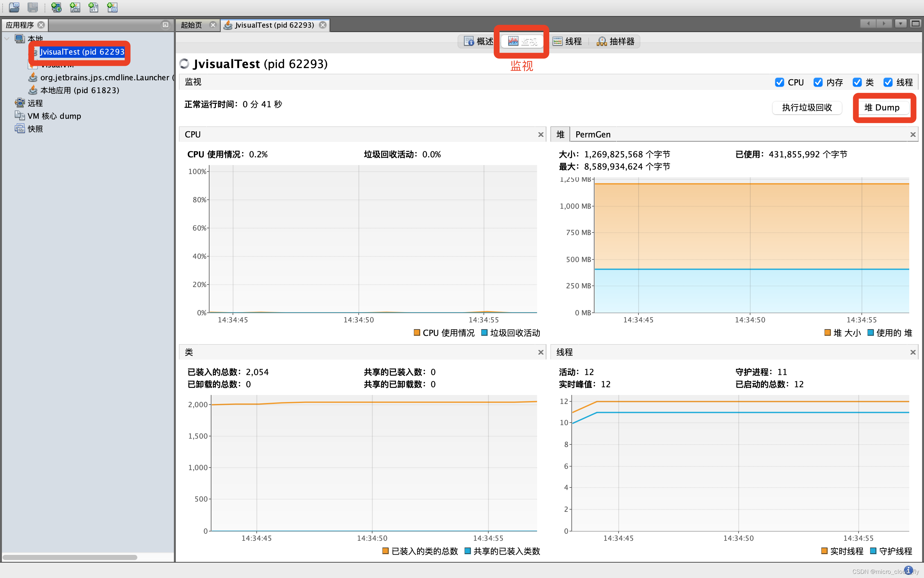Uncheck the 线程 graph checkbox
Viewport: 924px width, 578px height.
tap(888, 82)
